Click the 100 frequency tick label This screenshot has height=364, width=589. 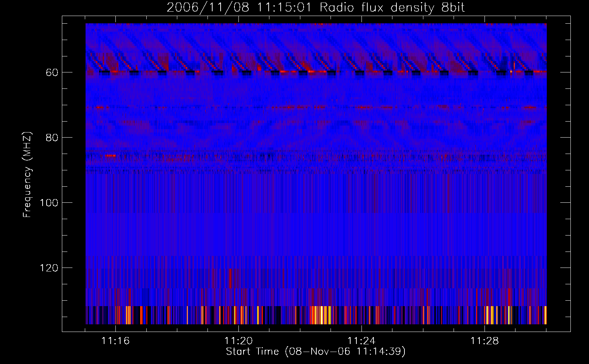[49, 203]
